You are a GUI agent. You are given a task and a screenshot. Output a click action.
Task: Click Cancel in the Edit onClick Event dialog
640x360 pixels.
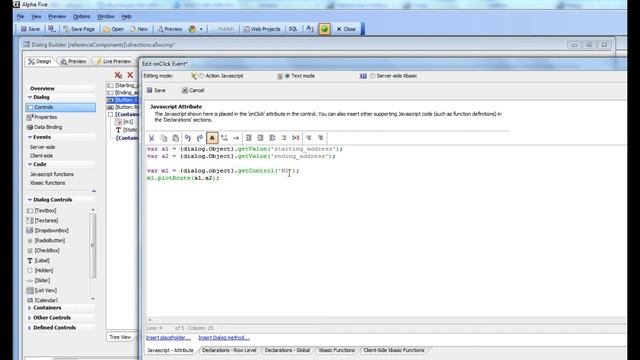[x=193, y=90]
